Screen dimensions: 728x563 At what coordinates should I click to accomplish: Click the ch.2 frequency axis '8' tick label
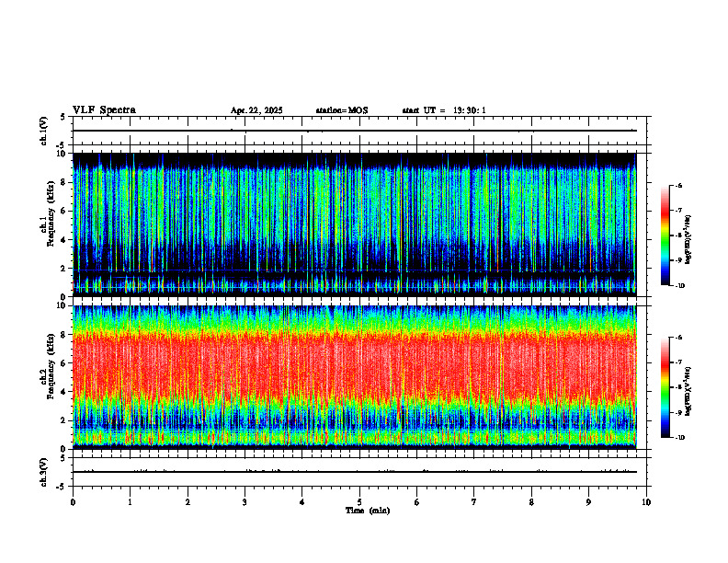[64, 335]
